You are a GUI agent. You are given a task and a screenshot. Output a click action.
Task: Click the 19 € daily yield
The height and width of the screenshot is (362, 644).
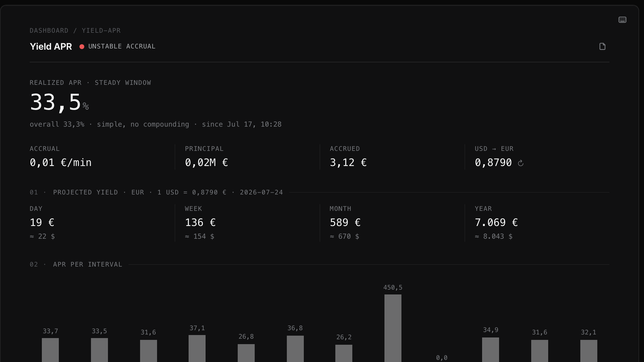pos(42,223)
